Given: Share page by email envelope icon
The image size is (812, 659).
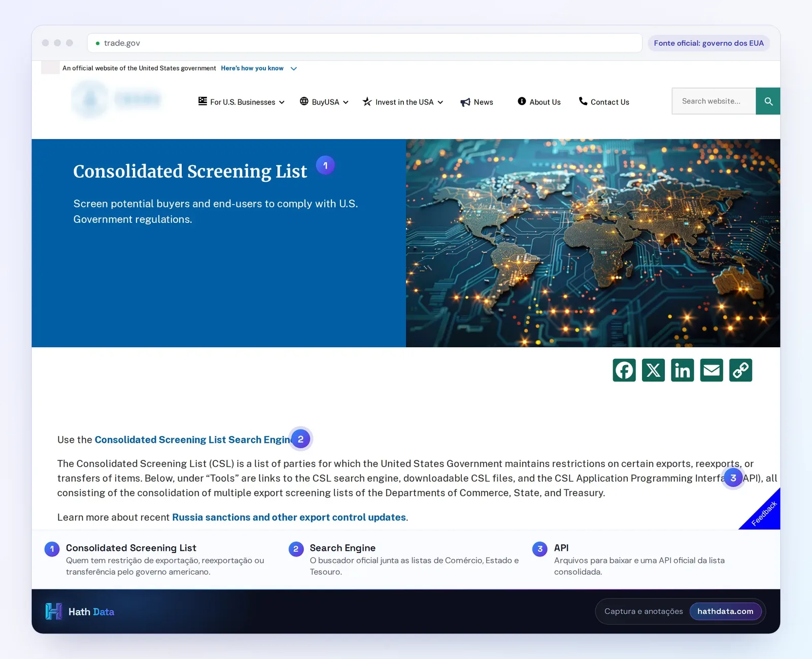Looking at the screenshot, I should pyautogui.click(x=712, y=370).
